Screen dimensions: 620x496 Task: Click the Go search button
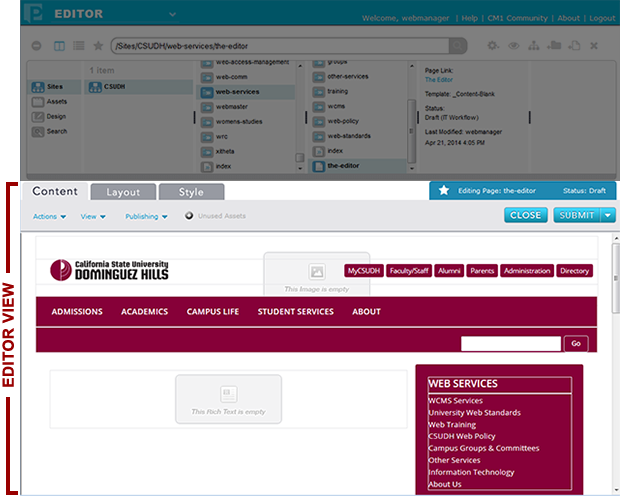point(576,344)
